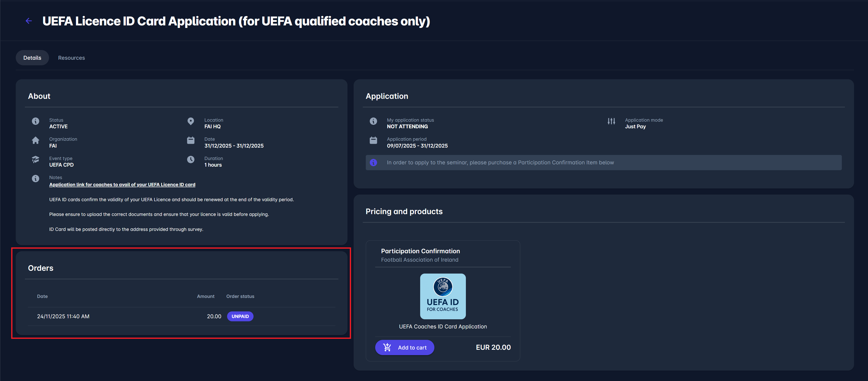Switch to the Resources tab
The height and width of the screenshot is (381, 868).
click(x=71, y=58)
